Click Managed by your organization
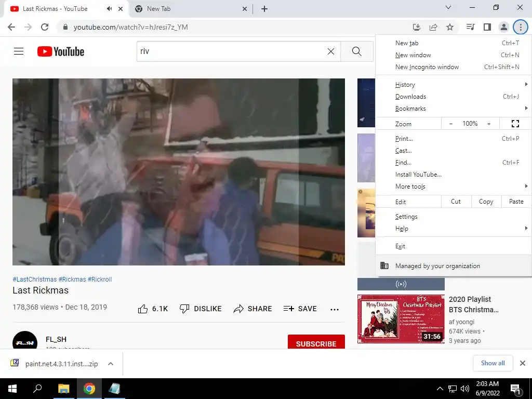Screen dimensions: 532x399 pyautogui.click(x=454, y=265)
